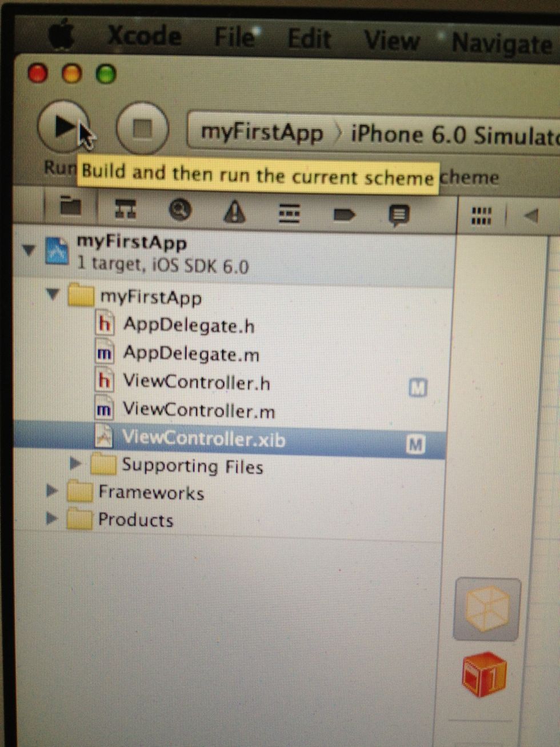Click the grid view icon above the utilities panel
This screenshot has width=560, height=747.
pos(481,215)
